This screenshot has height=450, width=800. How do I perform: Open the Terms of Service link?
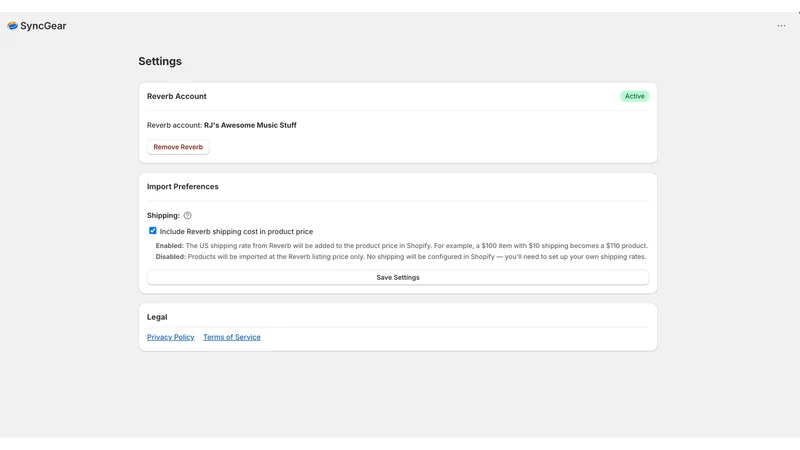point(232,337)
